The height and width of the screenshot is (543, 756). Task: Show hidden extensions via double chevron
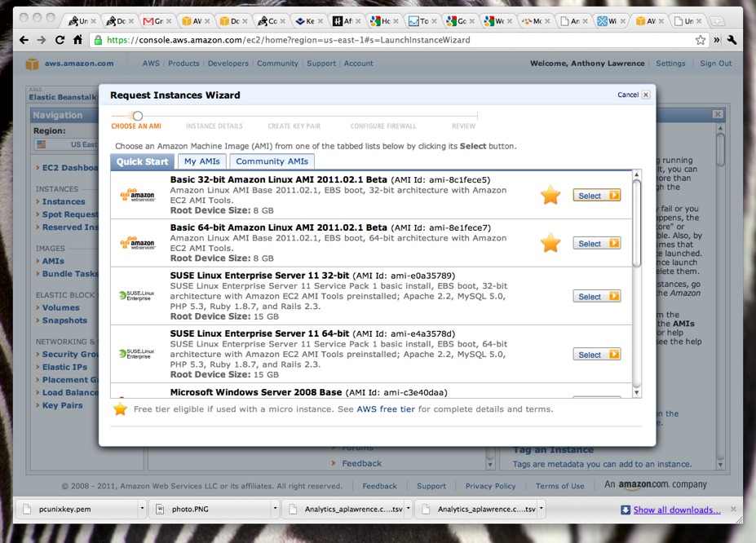tap(717, 40)
